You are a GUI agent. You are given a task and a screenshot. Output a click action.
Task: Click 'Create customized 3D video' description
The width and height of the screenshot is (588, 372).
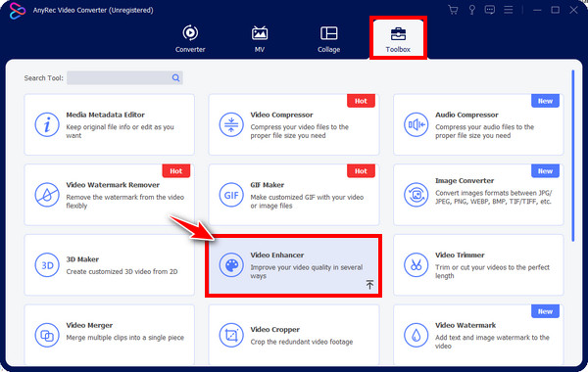click(x=122, y=271)
